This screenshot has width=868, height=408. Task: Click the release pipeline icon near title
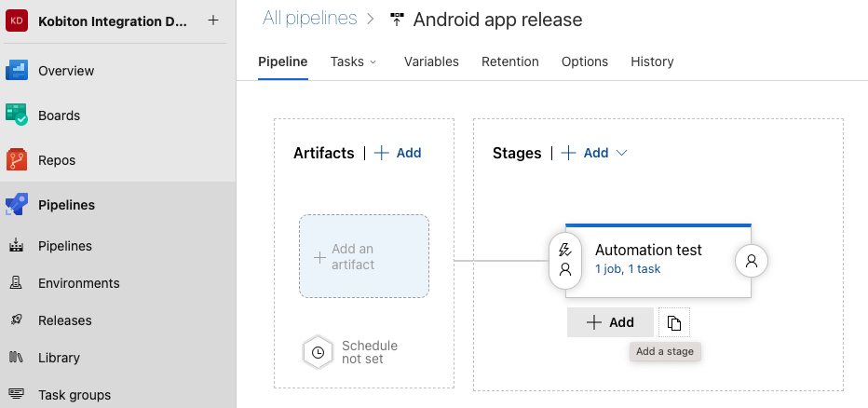(397, 20)
